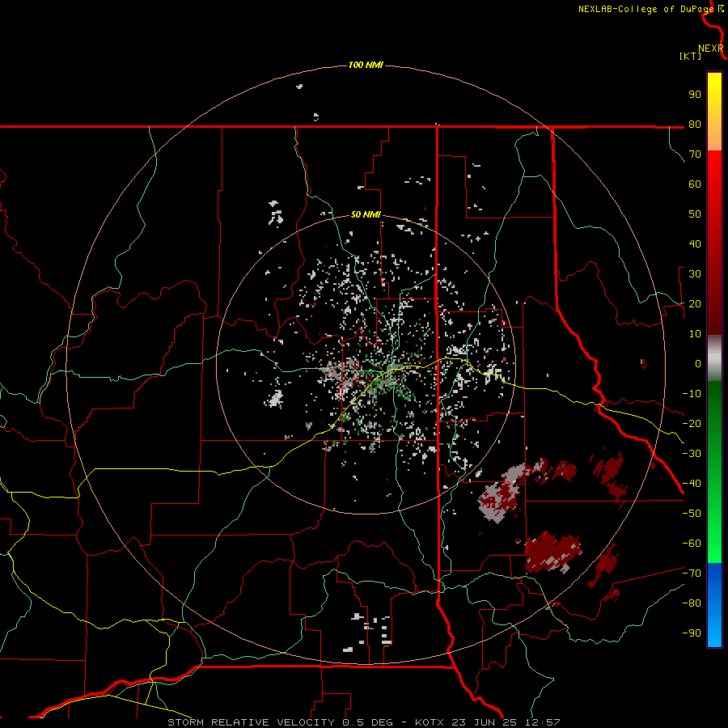Click the 0 value on velocity scale
This screenshot has width=728, height=728.
[x=698, y=364]
